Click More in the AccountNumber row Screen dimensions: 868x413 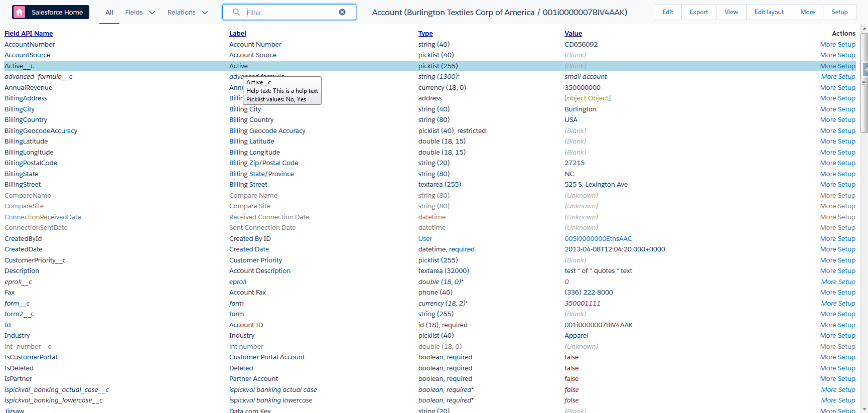pos(828,45)
